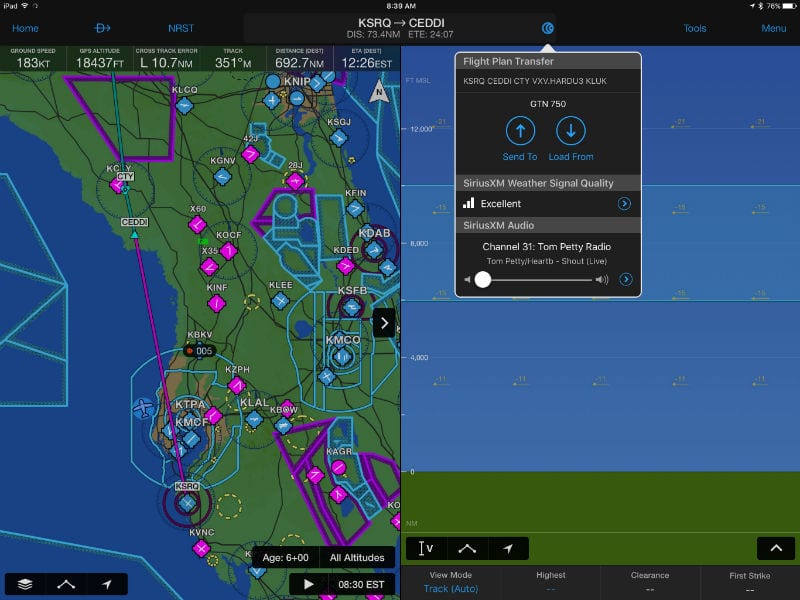Tap the Send To up-arrow icon
This screenshot has width=800, height=600.
tap(519, 131)
